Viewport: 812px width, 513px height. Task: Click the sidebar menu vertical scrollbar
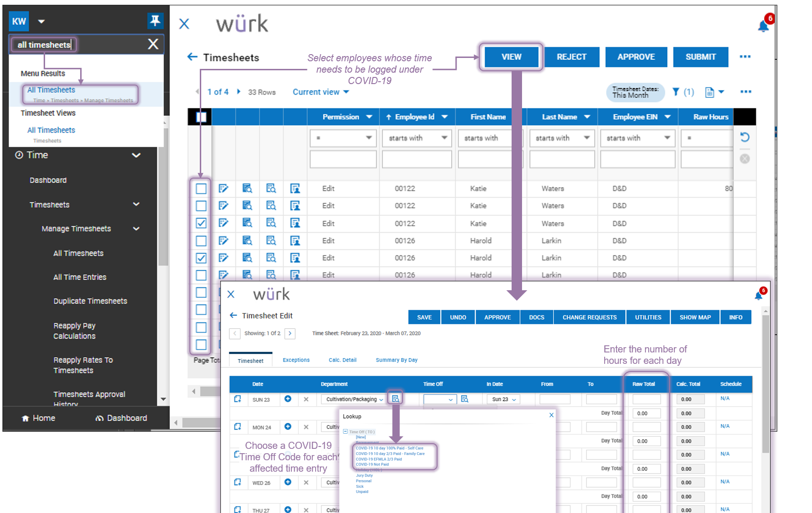point(163,198)
